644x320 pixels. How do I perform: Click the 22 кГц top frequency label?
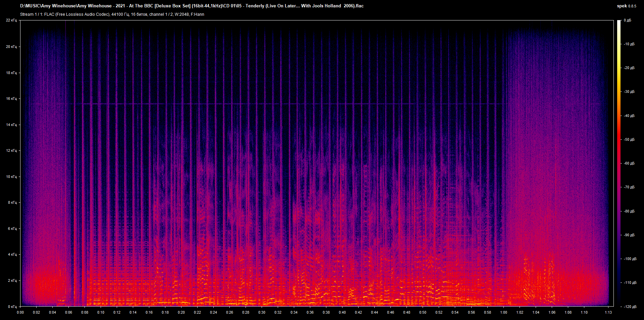click(11, 20)
